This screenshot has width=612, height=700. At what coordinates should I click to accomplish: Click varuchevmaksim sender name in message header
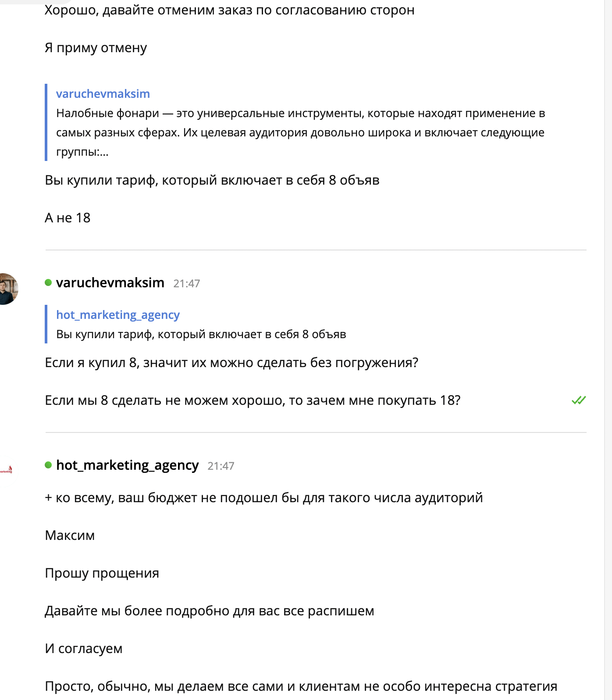(x=111, y=283)
